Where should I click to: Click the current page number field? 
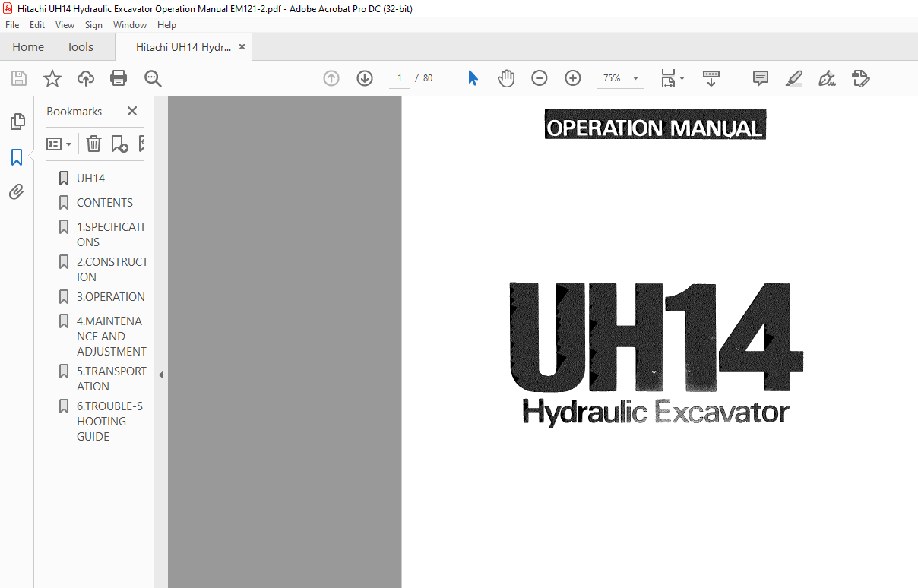point(400,78)
